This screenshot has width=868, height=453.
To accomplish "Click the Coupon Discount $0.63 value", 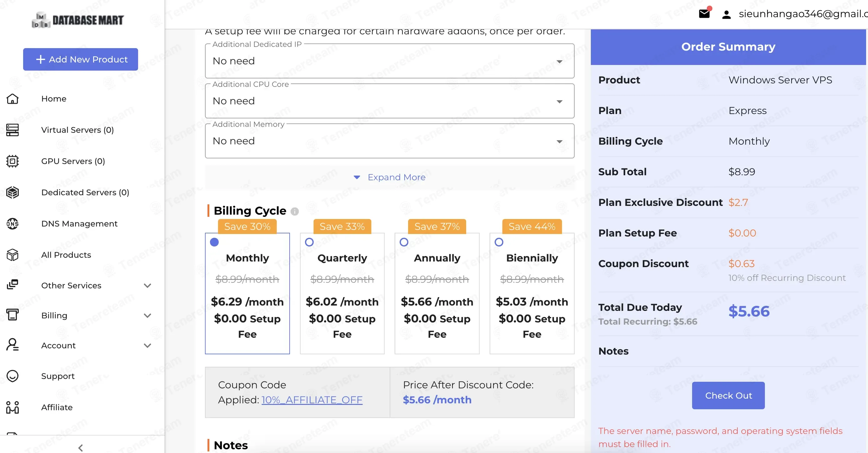I will tap(741, 264).
